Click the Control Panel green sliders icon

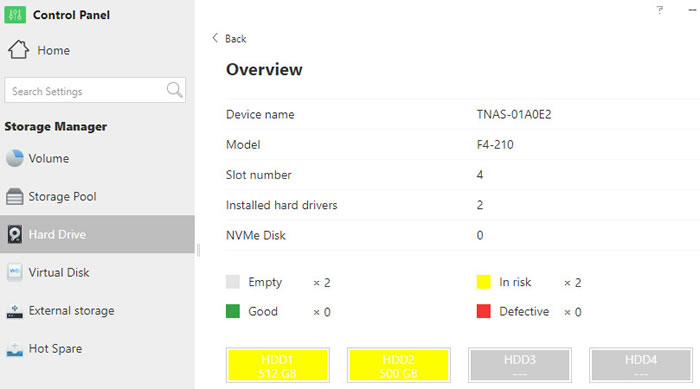coord(15,15)
